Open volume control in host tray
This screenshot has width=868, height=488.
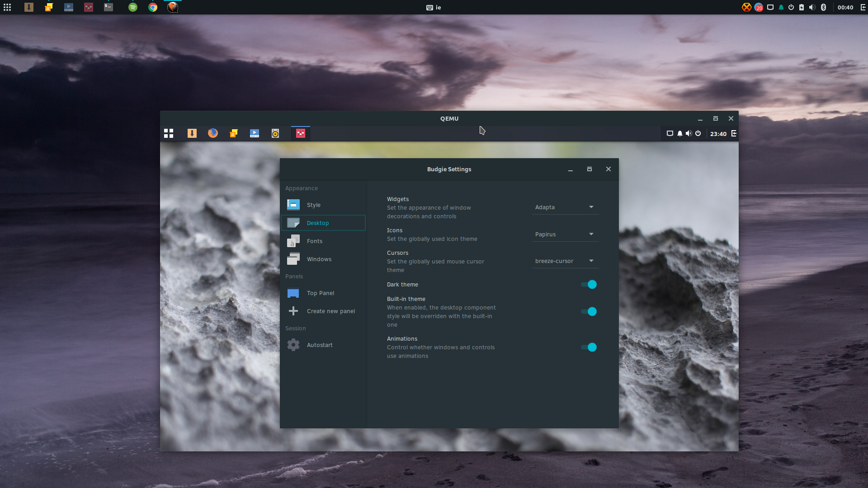click(x=812, y=7)
